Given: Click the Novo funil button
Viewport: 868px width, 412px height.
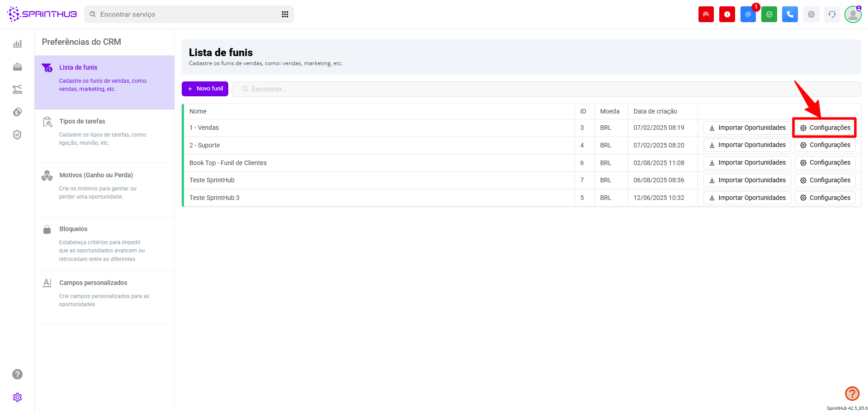Looking at the screenshot, I should tap(205, 89).
